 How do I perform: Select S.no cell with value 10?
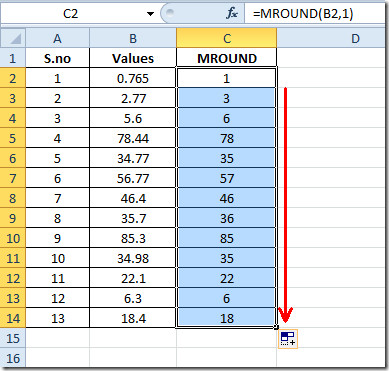pyautogui.click(x=57, y=258)
